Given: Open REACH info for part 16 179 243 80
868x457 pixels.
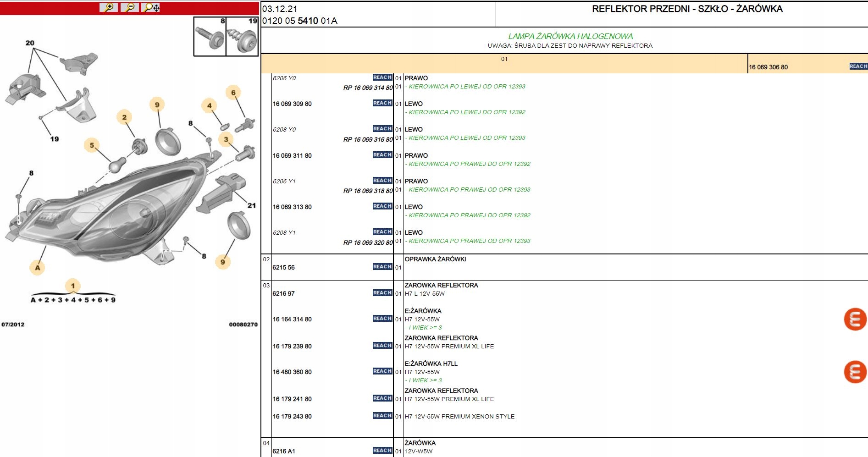Looking at the screenshot, I should pyautogui.click(x=382, y=416).
